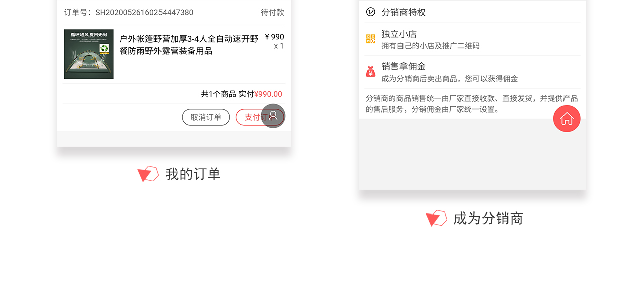
Task: Click the red logo beside 成为分销商
Action: 436,218
